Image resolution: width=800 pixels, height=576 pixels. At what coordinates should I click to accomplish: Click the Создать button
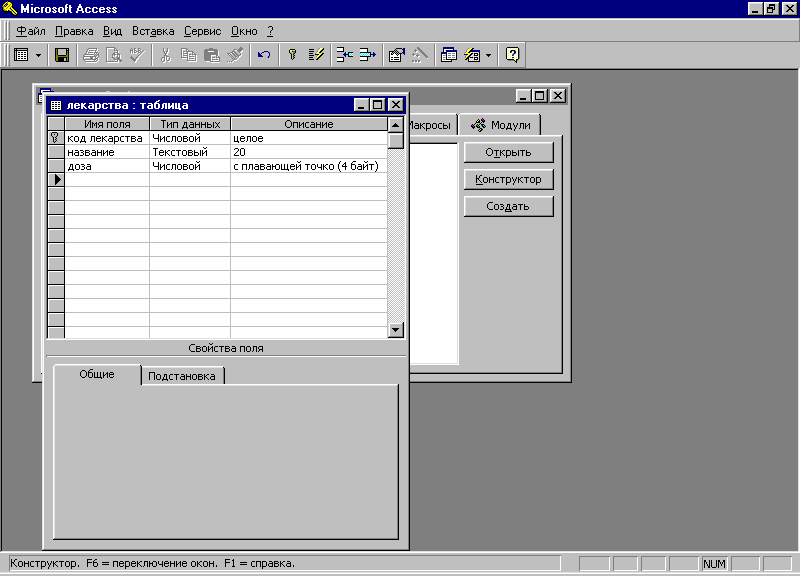(x=508, y=207)
